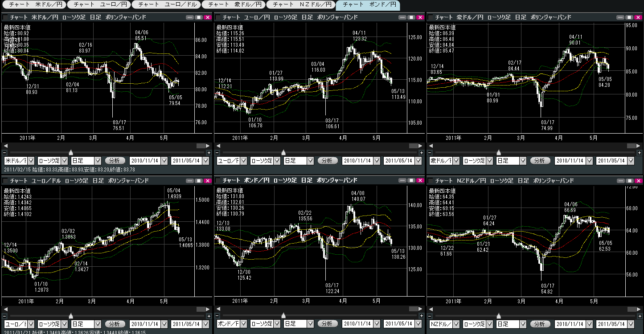The height and width of the screenshot is (334, 644).
Task: Click the minus zoom icon in NZドル/円 chart
Action: 430,316
